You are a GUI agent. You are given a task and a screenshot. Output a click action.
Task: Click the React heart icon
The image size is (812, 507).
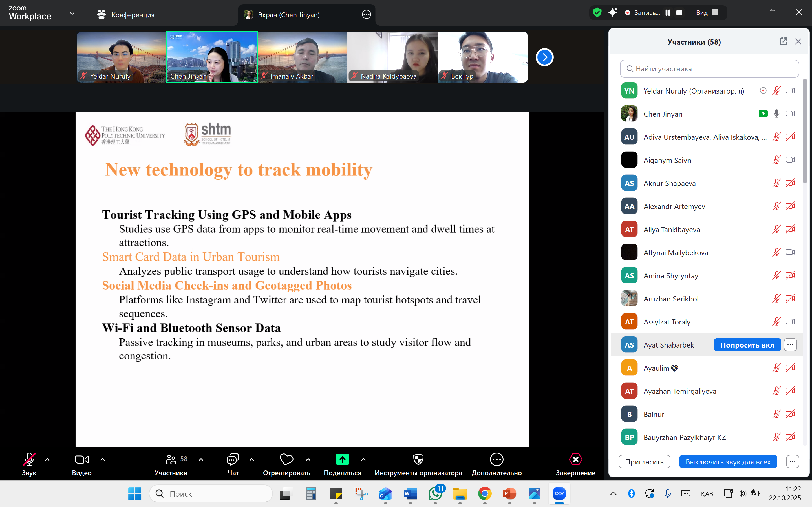click(286, 459)
